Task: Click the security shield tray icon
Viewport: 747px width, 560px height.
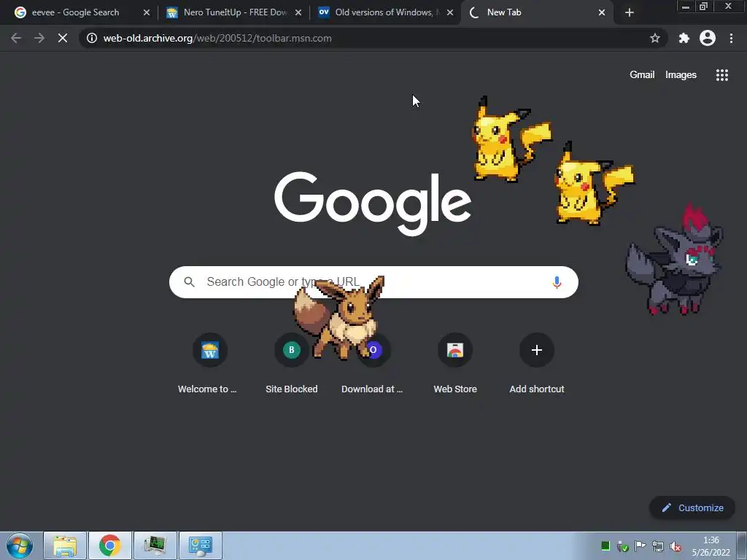Action: coord(623,546)
